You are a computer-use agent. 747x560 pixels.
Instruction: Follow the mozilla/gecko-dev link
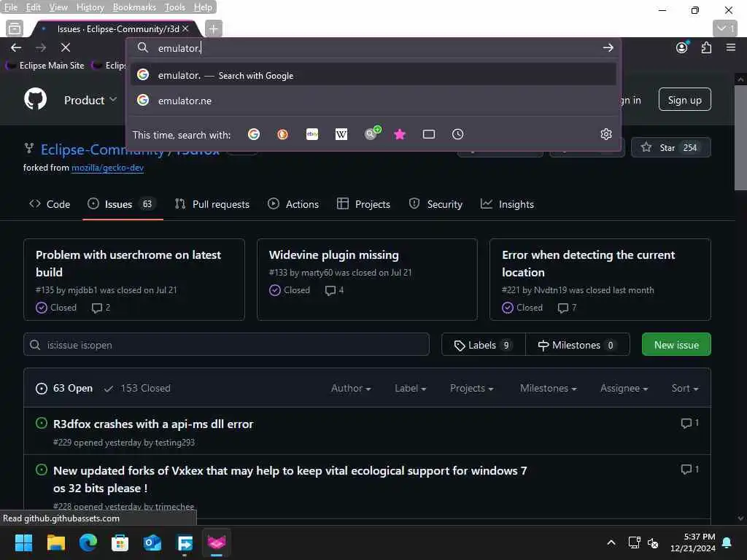tap(107, 168)
